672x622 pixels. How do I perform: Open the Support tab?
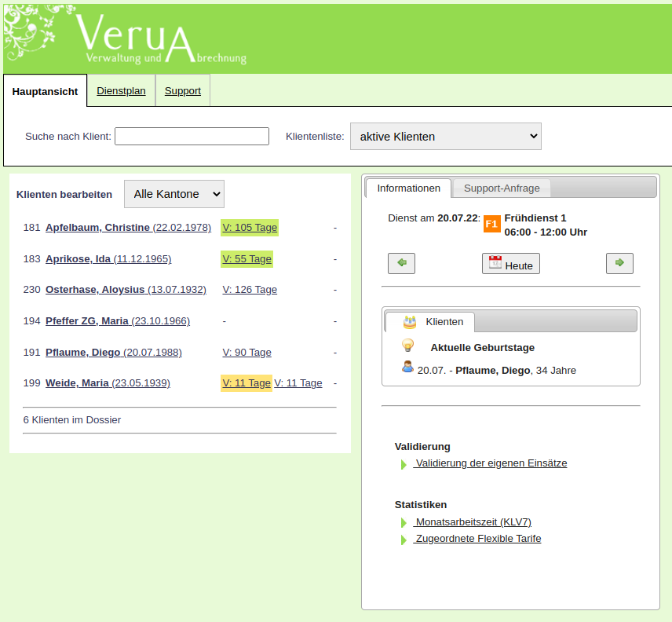pyautogui.click(x=182, y=90)
